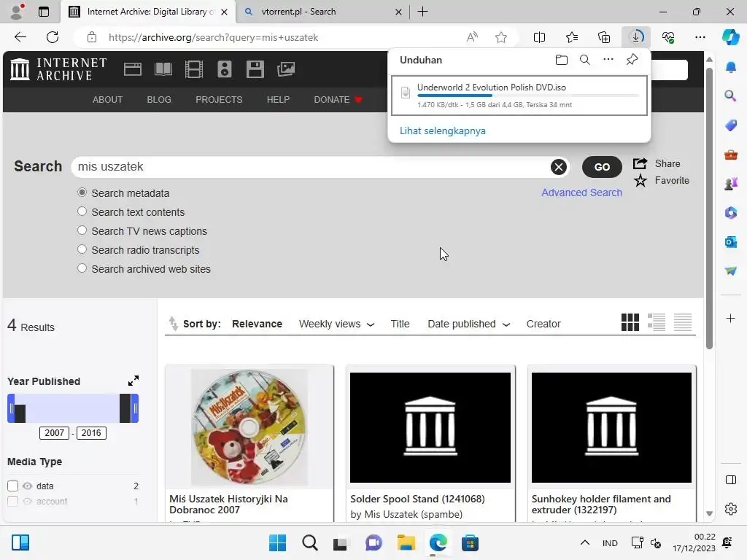
Task: Open downloads folder icon in Unduhan panel
Action: [562, 60]
